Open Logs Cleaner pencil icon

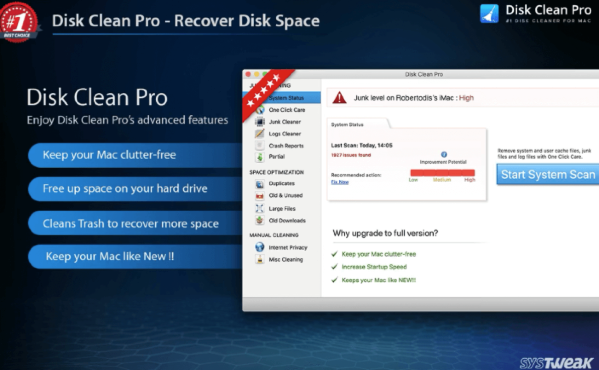[x=260, y=134]
